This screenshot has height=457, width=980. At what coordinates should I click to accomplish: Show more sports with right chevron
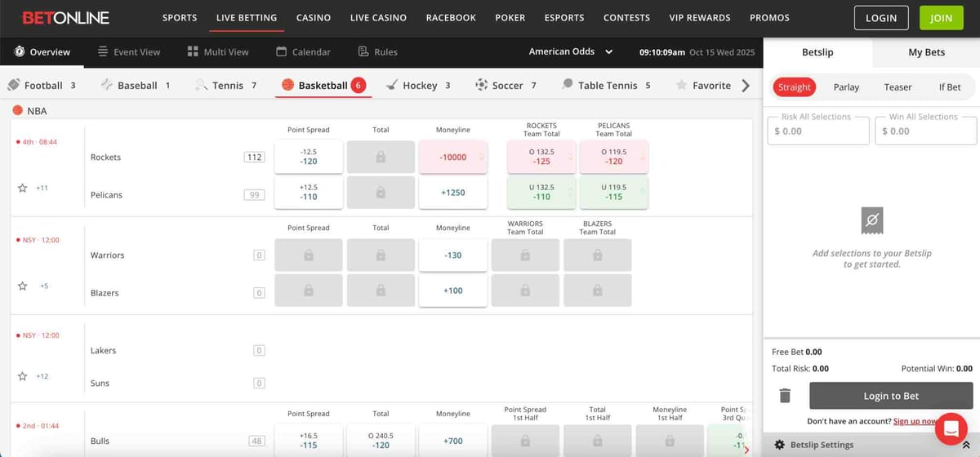(745, 85)
